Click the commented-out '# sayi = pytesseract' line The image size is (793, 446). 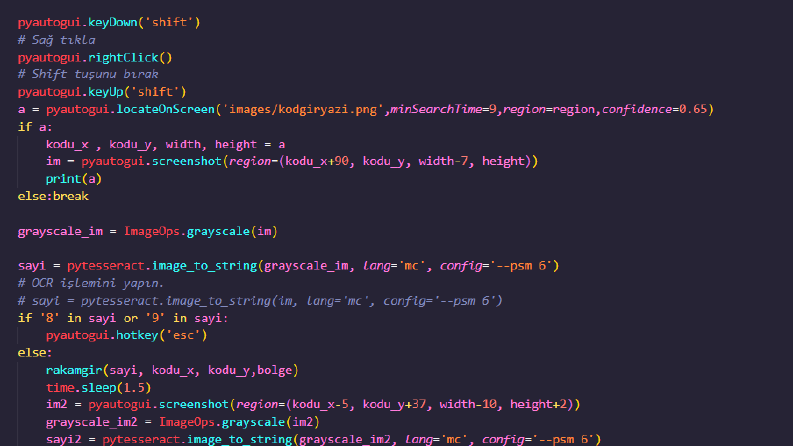tap(260, 301)
